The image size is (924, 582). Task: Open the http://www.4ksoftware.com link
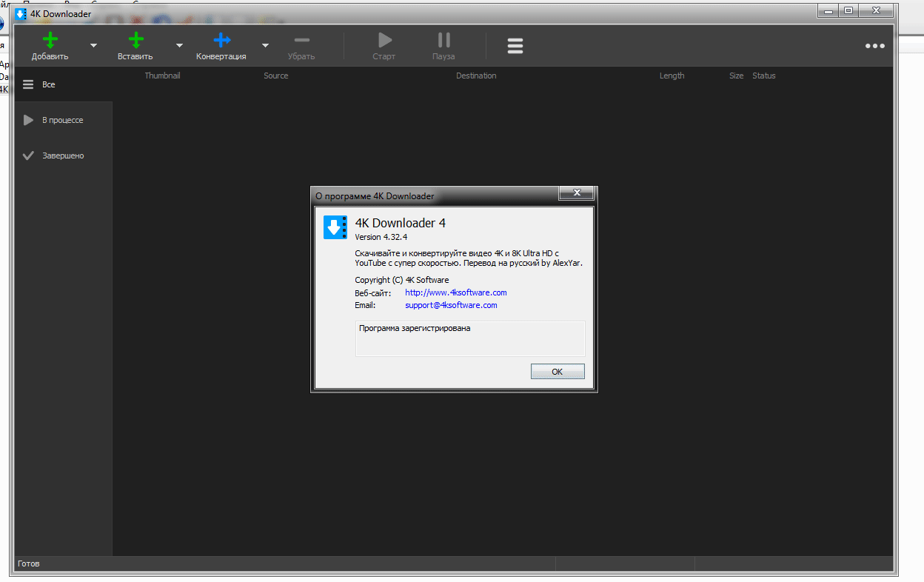[456, 292]
